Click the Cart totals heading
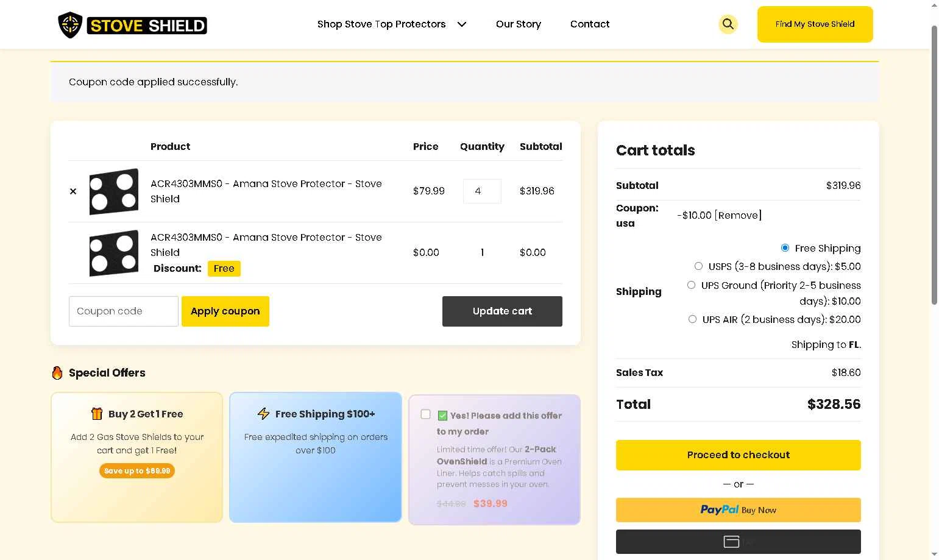Screen dimensions: 939x560 pos(656,151)
